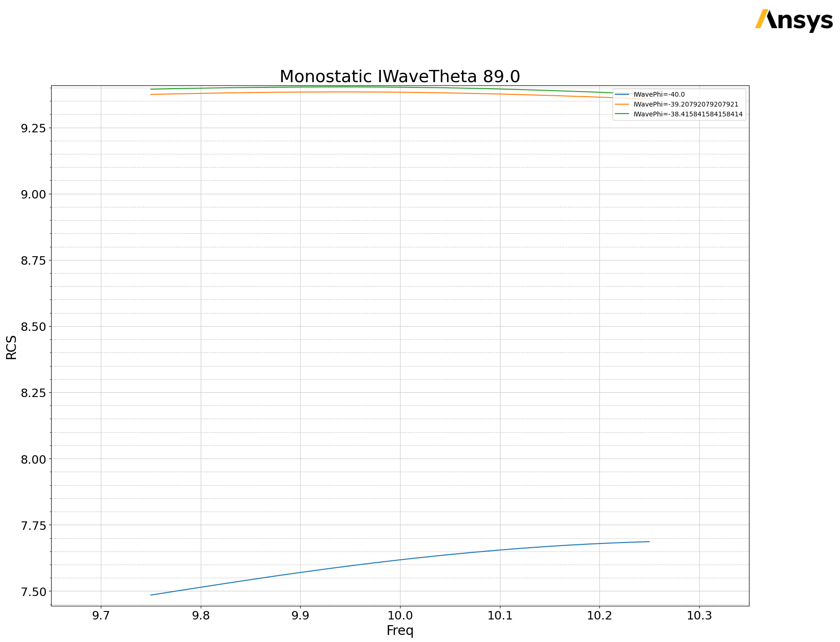Screen dimensions: 840x642
Task: Click the 10.0 tick on Freq axis
Action: click(x=400, y=615)
